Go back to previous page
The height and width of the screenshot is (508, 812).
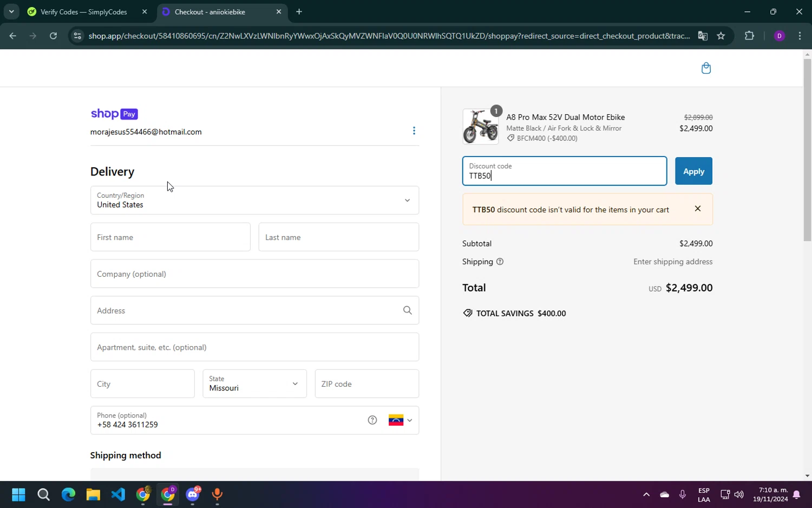pyautogui.click(x=13, y=36)
